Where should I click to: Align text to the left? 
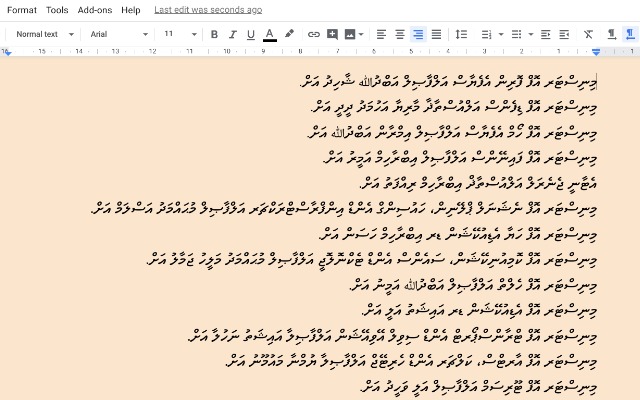(x=381, y=34)
